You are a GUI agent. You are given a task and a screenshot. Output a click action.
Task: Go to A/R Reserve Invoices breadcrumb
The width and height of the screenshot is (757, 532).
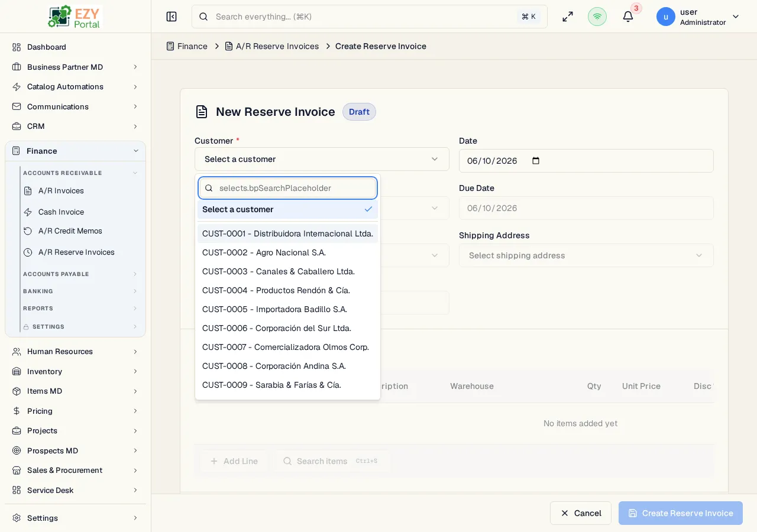271,46
